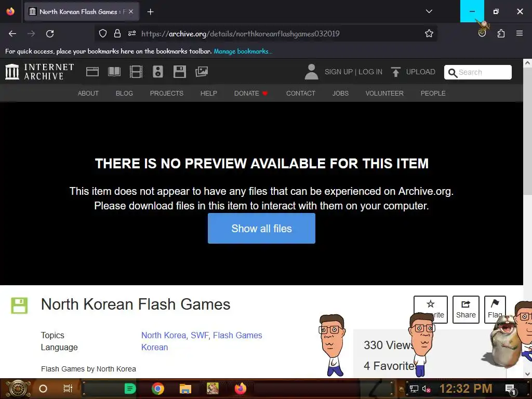Open the Korean language link
The image size is (532, 399).
(x=154, y=347)
